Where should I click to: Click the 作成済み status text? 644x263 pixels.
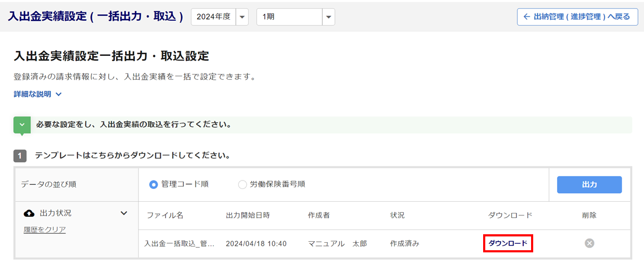pyautogui.click(x=405, y=243)
